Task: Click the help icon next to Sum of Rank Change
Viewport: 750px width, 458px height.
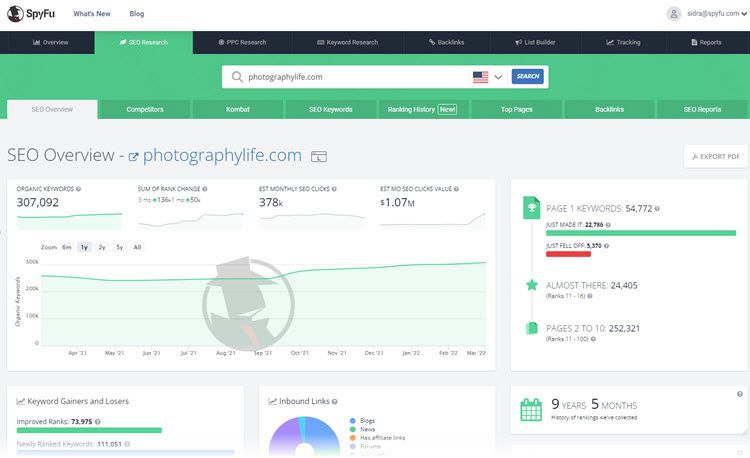Action: 205,189
